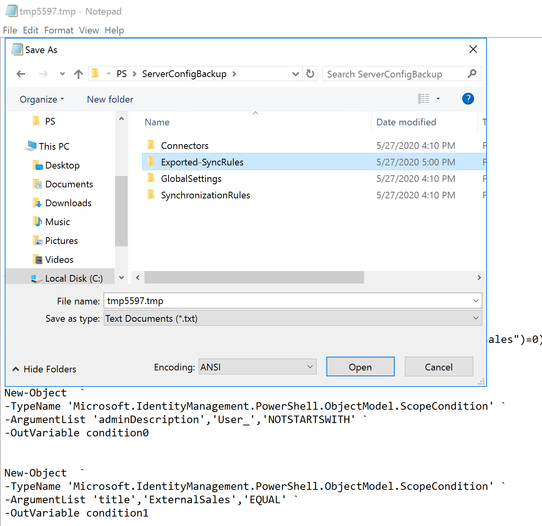The height and width of the screenshot is (526, 542).
Task: Cancel the Save As dialog
Action: pos(439,367)
